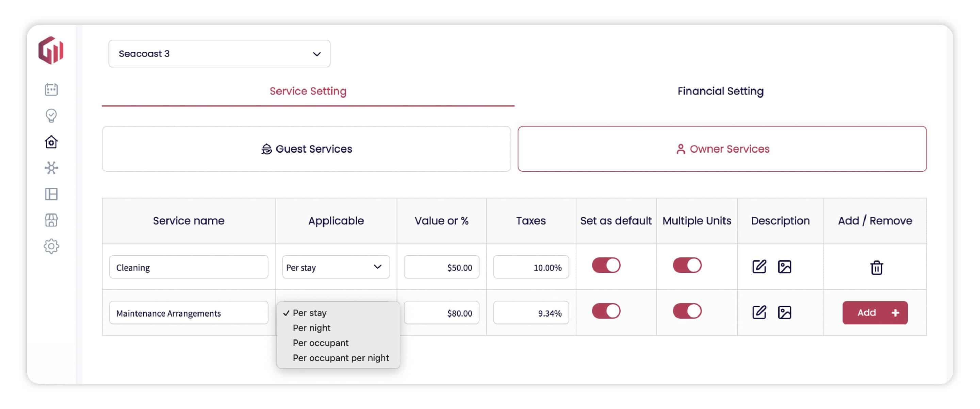Open the calendar icon in sidebar
The height and width of the screenshot is (409, 980).
point(51,90)
